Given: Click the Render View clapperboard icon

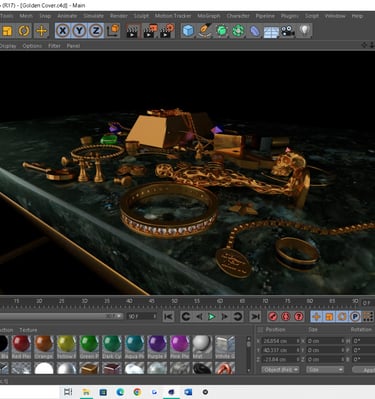Looking at the screenshot, I should tap(132, 31).
